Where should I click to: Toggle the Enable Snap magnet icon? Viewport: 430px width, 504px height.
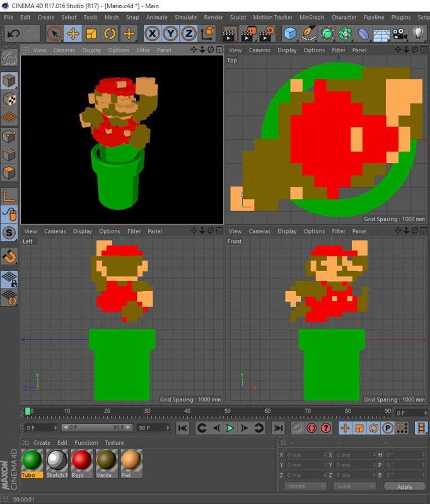tap(9, 256)
